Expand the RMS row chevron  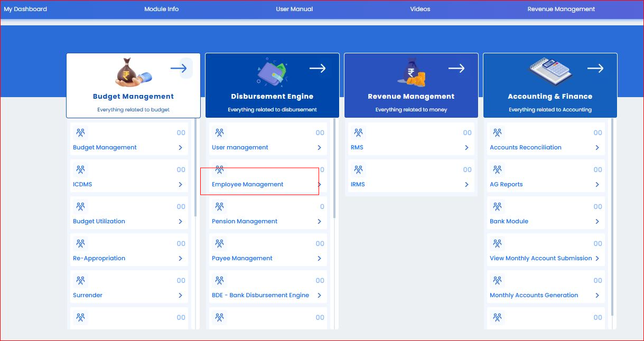[467, 148]
